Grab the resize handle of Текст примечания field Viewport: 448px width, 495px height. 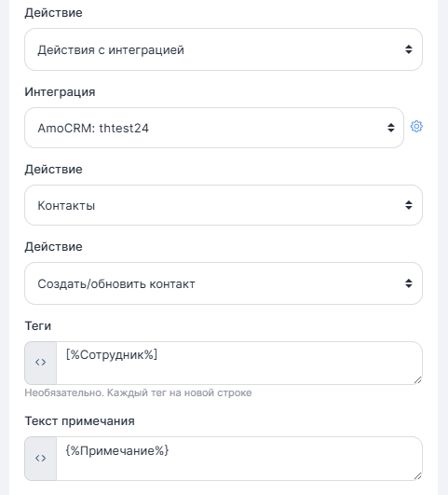pos(417,476)
